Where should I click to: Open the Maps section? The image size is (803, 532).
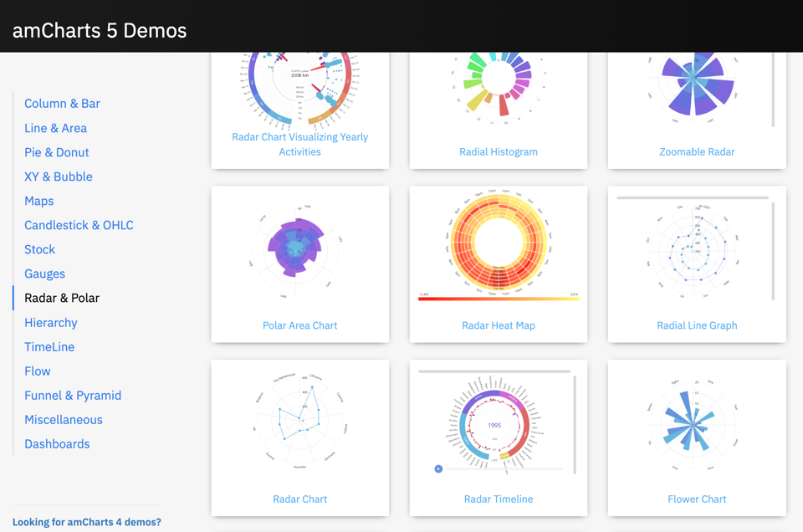(38, 201)
